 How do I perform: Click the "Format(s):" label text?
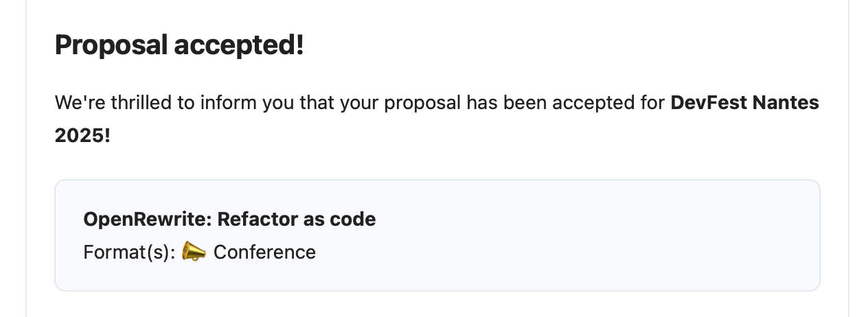tap(128, 253)
